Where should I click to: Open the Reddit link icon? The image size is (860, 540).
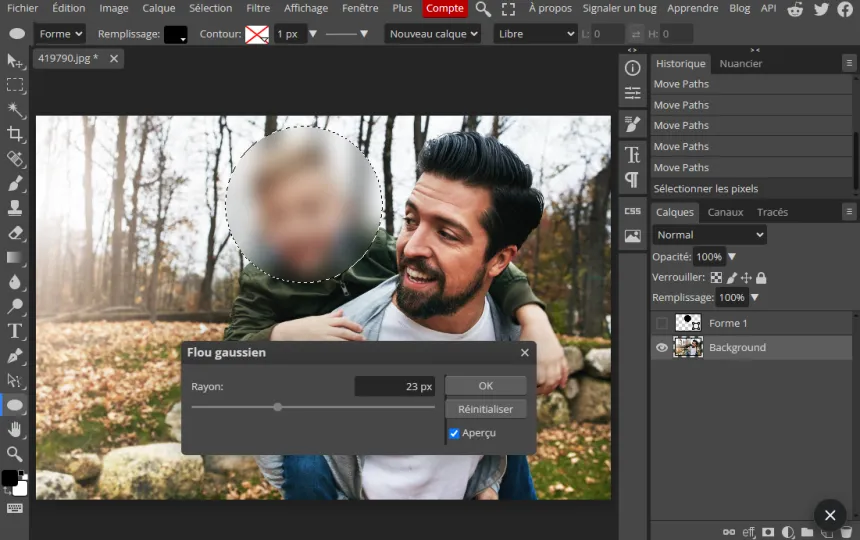795,9
